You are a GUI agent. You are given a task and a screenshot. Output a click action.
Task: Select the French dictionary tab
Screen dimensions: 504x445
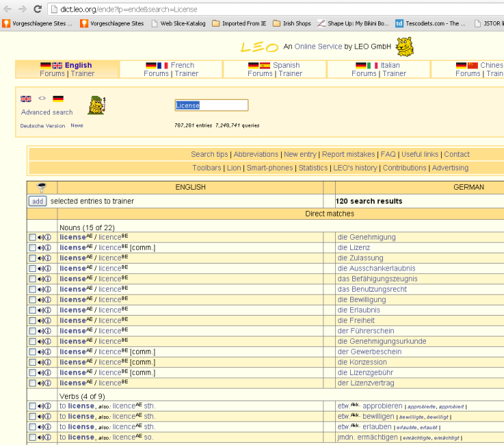click(x=183, y=65)
